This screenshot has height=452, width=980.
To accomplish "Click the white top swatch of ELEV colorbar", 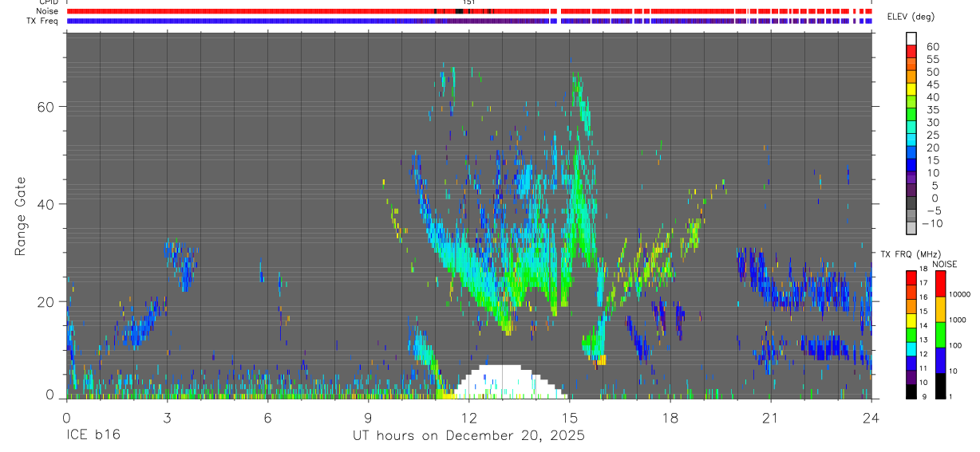I will point(911,38).
